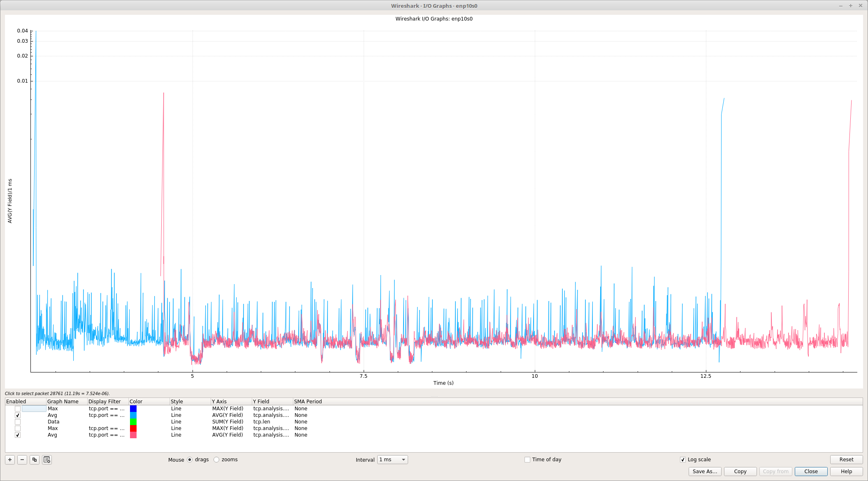Screen dimensions: 868x481
Task: Close window using title bar X
Action: 860,6
